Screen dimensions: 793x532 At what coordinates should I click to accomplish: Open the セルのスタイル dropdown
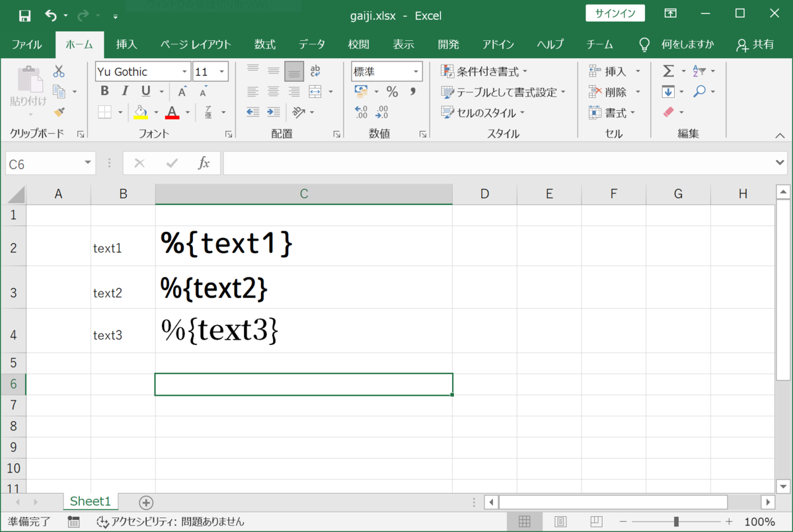(482, 112)
